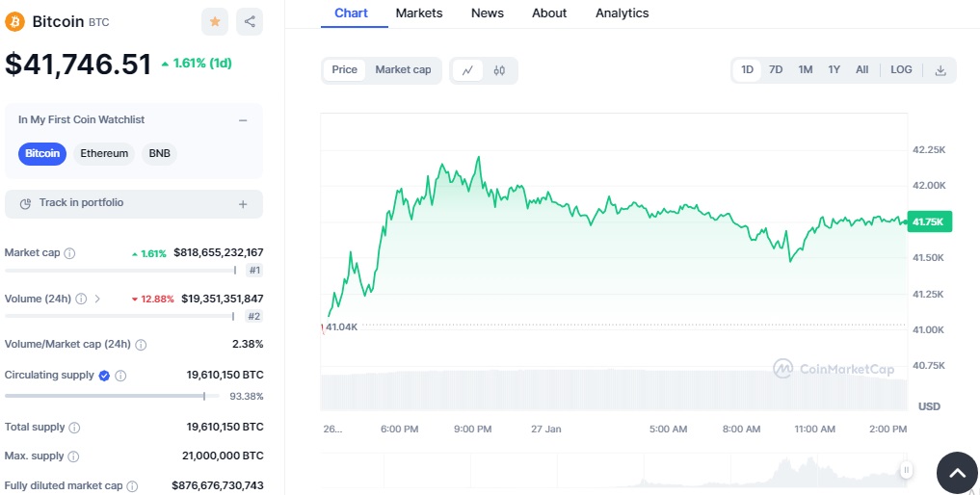
Task: Set chart range to All
Action: (x=861, y=70)
